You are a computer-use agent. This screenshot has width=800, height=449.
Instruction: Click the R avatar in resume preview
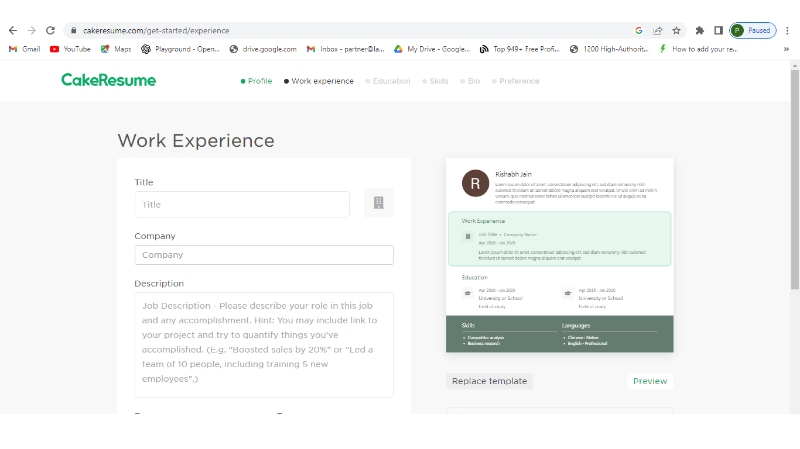tap(475, 183)
